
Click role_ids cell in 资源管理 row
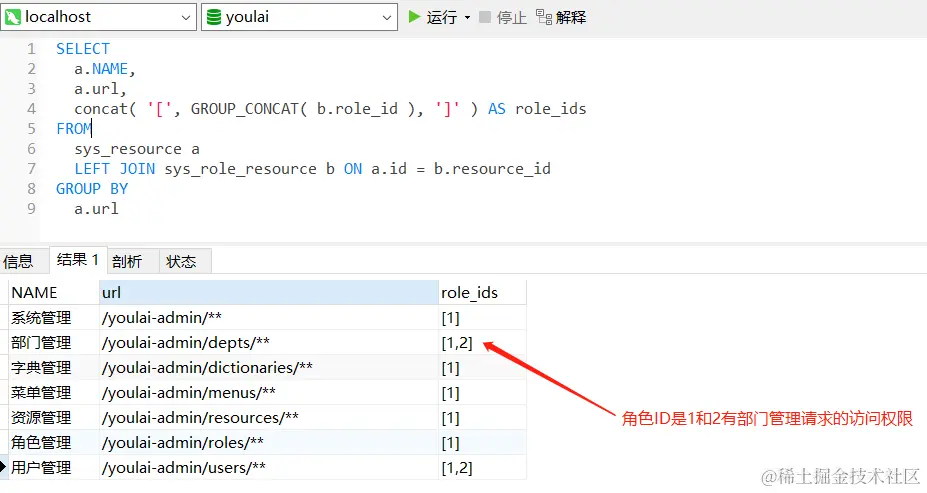tap(482, 417)
